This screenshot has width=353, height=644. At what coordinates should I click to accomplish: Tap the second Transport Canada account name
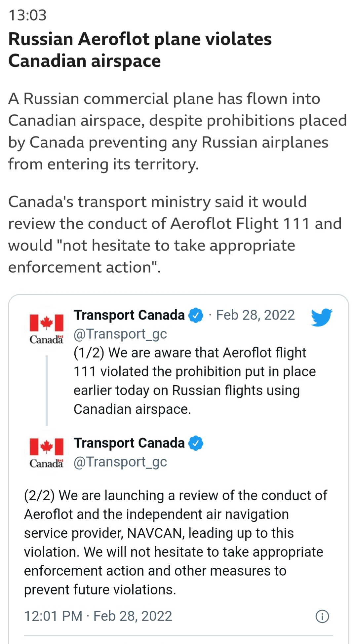(129, 443)
